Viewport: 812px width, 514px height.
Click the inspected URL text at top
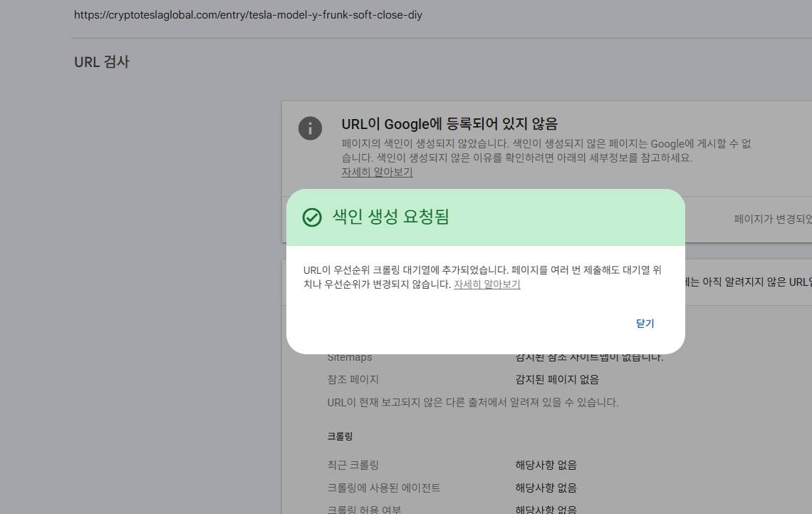248,15
